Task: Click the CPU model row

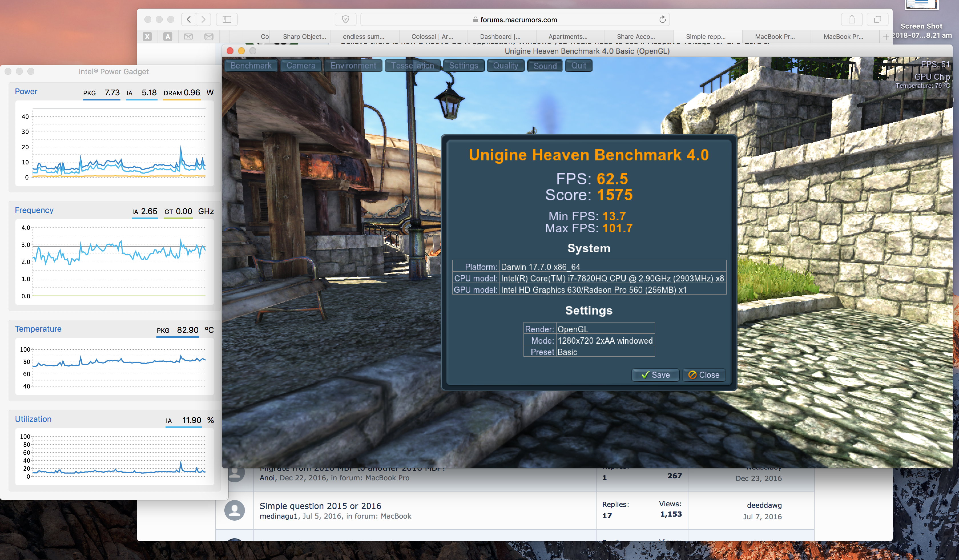Action: click(x=589, y=279)
